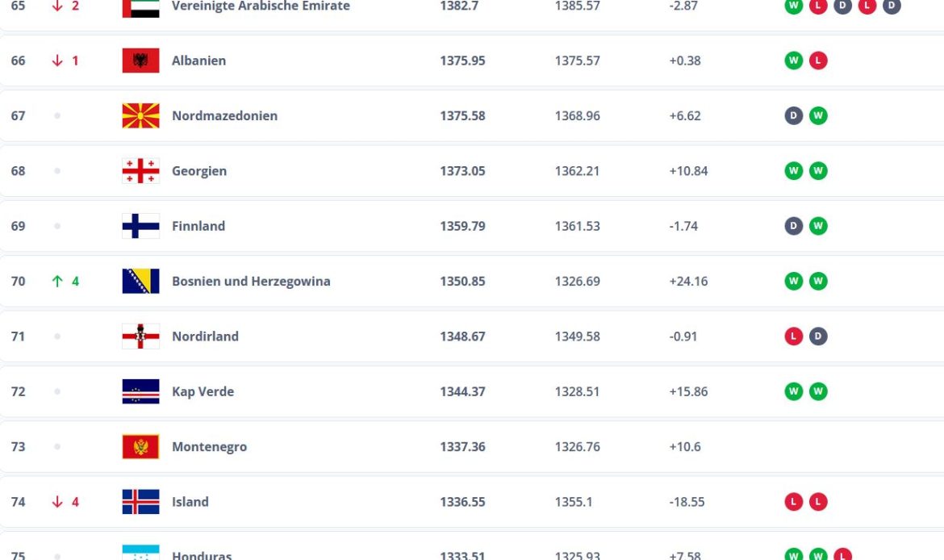Open Bosnien und Herzegowina team page

click(251, 281)
